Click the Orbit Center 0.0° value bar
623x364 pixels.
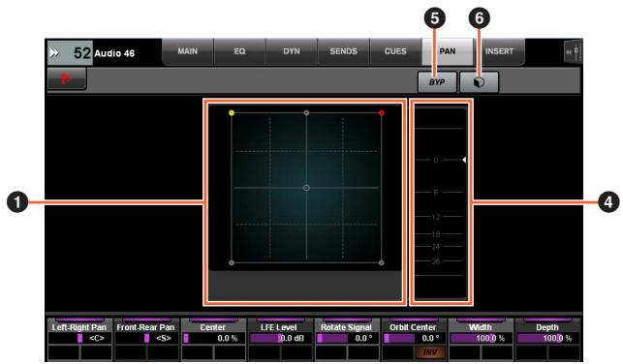coord(414,338)
